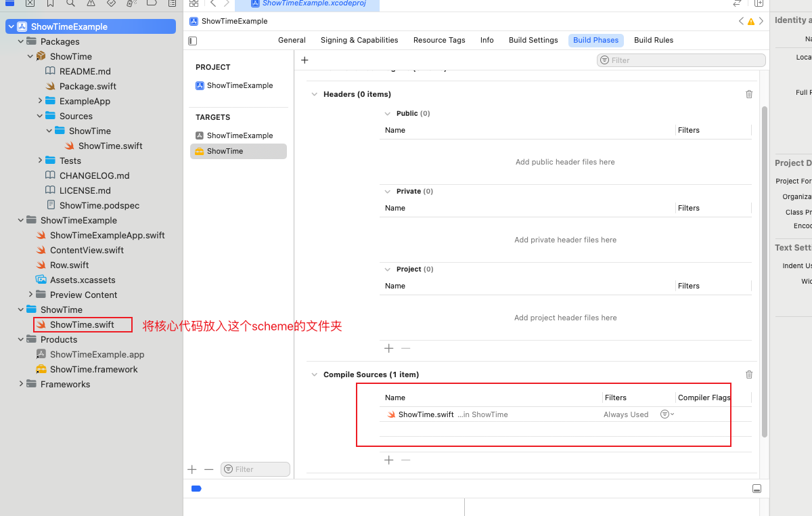Expand the Preview Content folder
This screenshot has height=516, width=812.
(x=31, y=295)
